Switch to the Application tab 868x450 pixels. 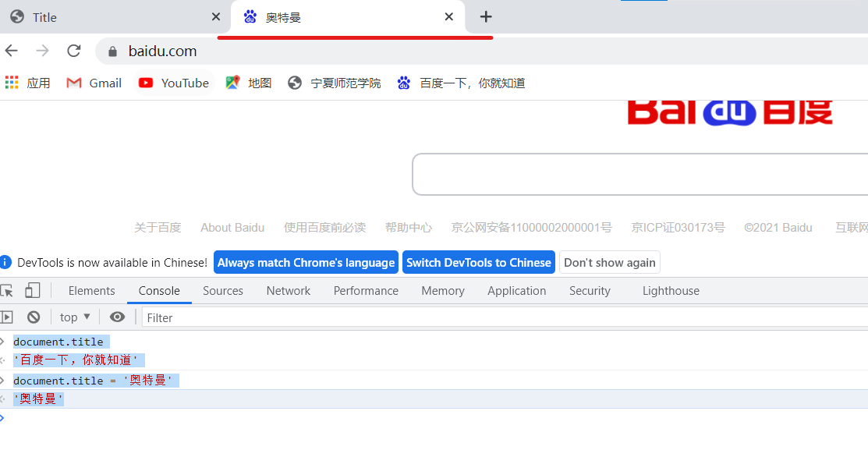517,291
